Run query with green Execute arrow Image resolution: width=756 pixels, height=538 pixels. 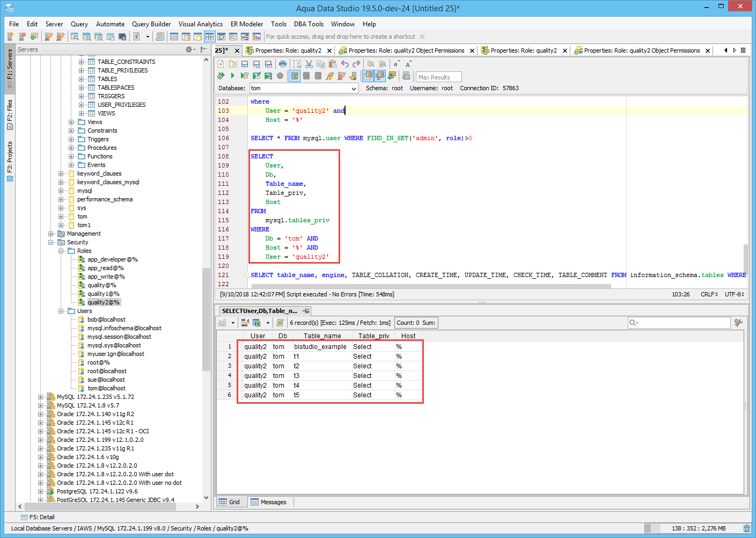(x=233, y=76)
